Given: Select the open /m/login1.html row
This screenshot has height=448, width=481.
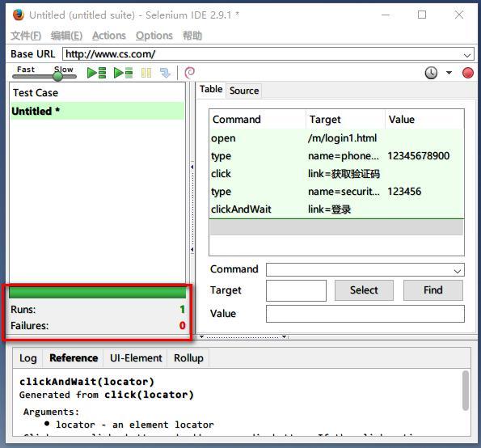Looking at the screenshot, I should (x=336, y=138).
